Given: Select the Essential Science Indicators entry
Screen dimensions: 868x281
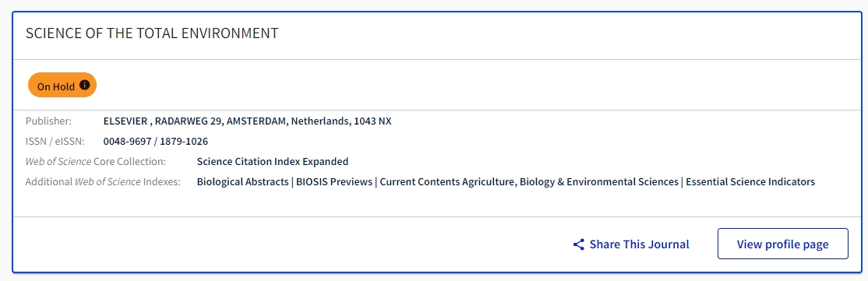Looking at the screenshot, I should click(750, 181).
